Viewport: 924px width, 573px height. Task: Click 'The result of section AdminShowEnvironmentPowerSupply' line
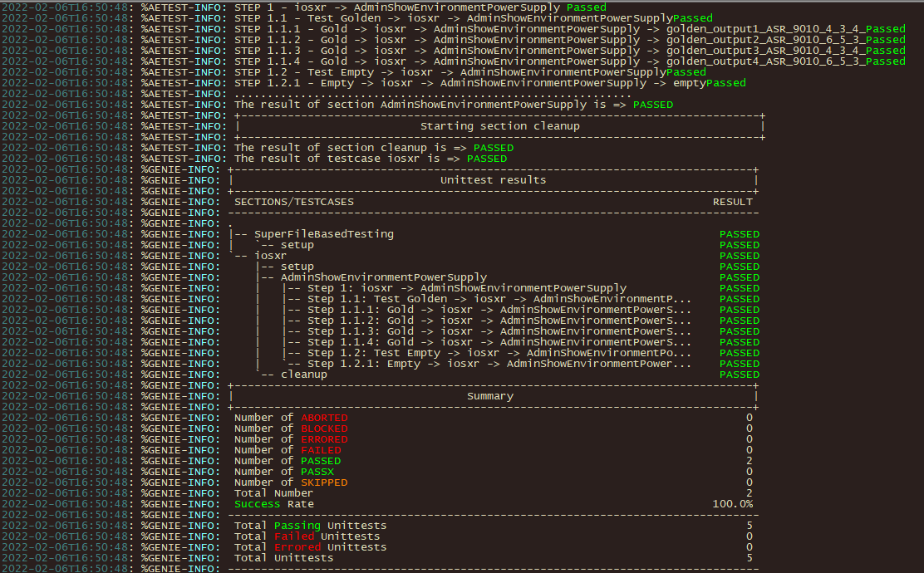[454, 105]
